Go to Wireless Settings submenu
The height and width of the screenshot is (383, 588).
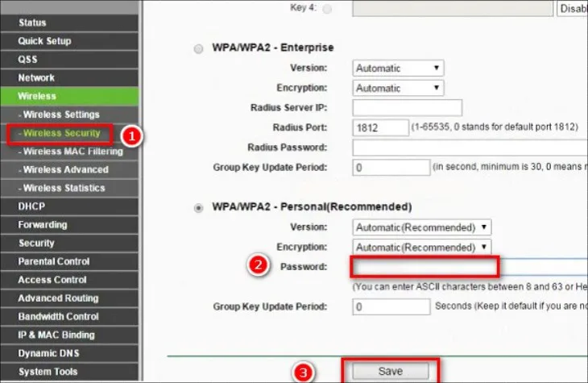[61, 114]
